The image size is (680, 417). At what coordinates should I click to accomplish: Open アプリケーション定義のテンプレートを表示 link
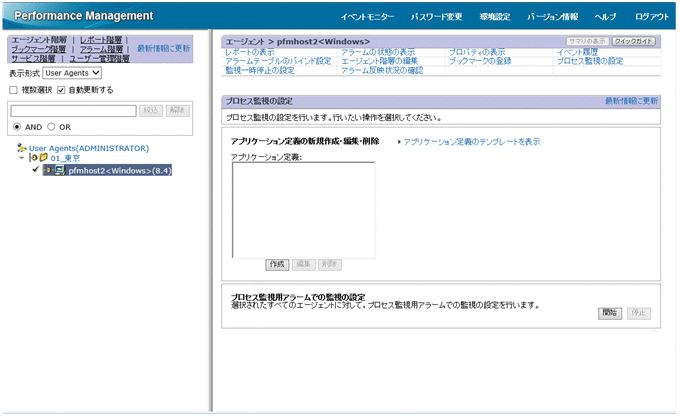pos(471,142)
